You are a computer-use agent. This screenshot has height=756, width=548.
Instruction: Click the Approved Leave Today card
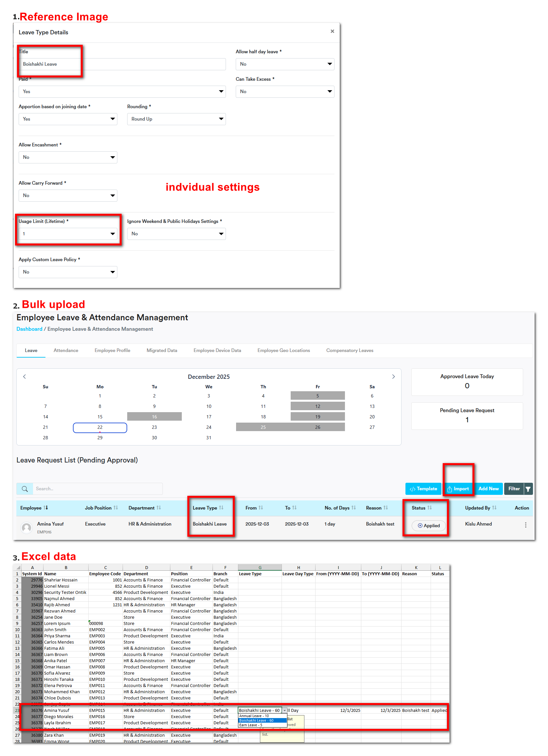click(x=467, y=382)
